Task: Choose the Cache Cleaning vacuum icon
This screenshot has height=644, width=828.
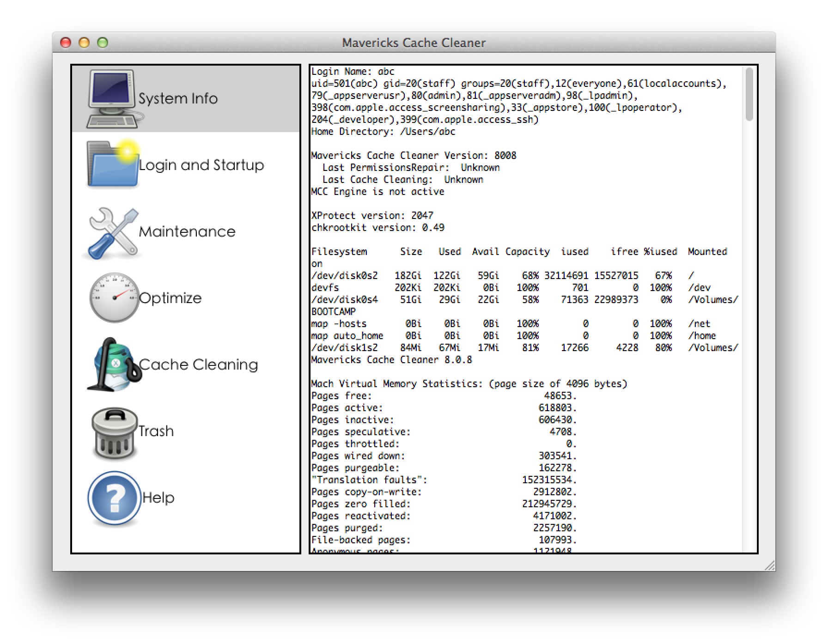Action: (x=114, y=365)
